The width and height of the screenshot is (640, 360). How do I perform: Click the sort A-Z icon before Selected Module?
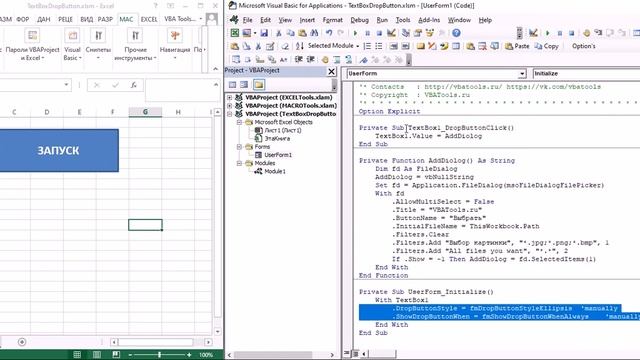click(300, 46)
